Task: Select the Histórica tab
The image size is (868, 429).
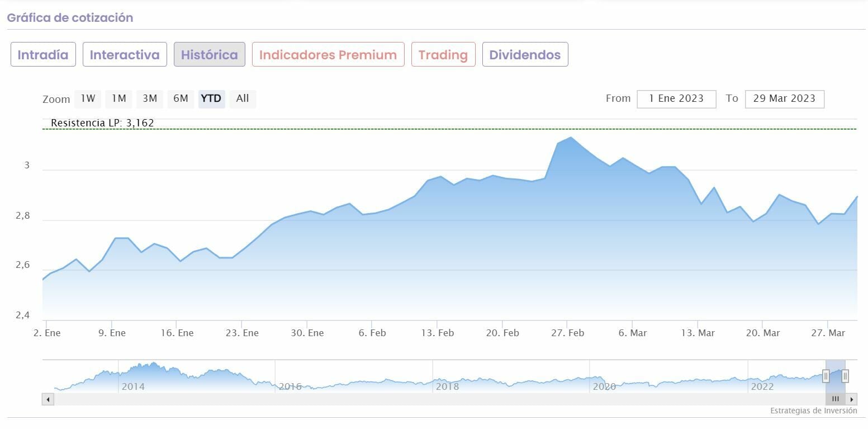Action: tap(210, 55)
